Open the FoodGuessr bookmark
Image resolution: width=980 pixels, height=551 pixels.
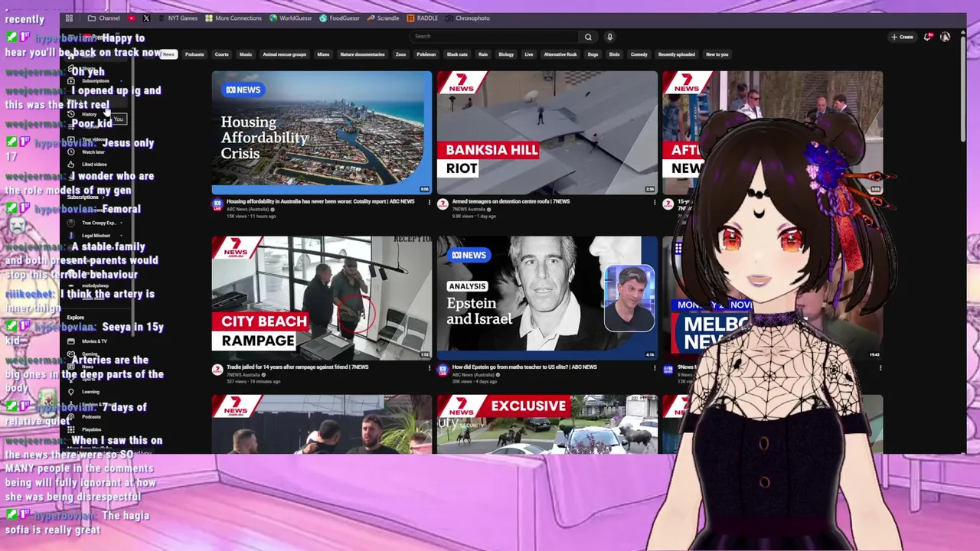pyautogui.click(x=339, y=18)
